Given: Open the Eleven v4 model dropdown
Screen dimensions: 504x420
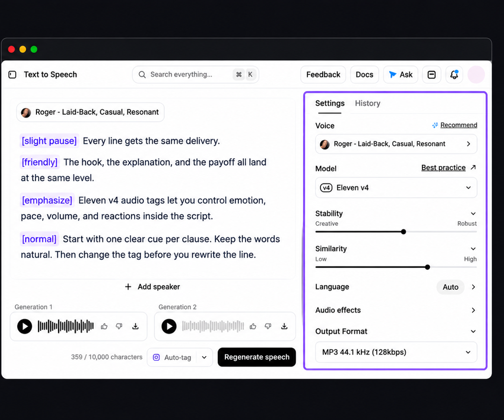Looking at the screenshot, I should coord(396,188).
